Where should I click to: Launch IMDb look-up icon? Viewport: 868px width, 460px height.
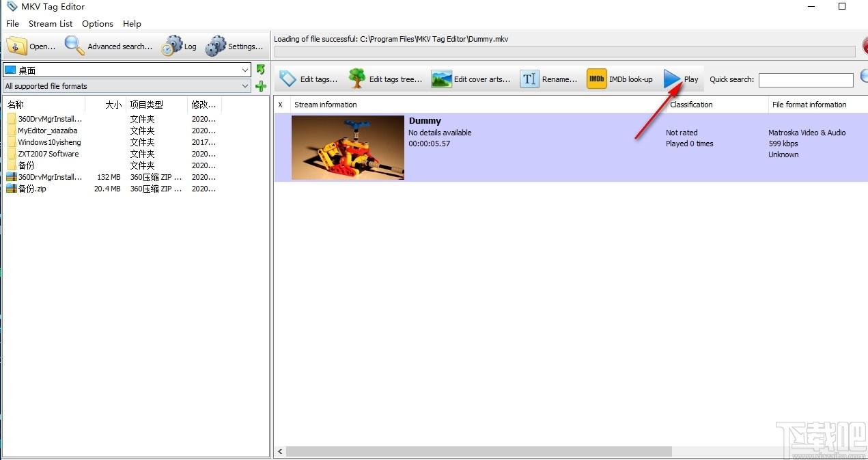[x=597, y=79]
